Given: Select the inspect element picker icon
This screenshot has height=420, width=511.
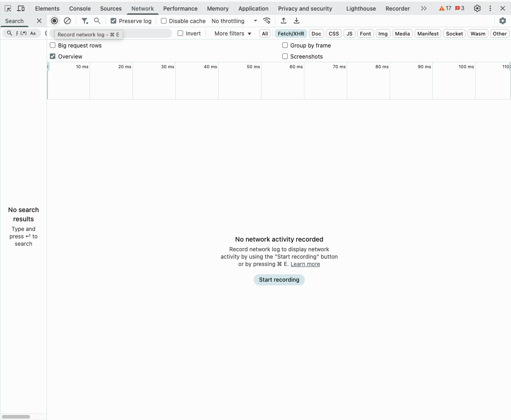Looking at the screenshot, I should click(x=8, y=8).
